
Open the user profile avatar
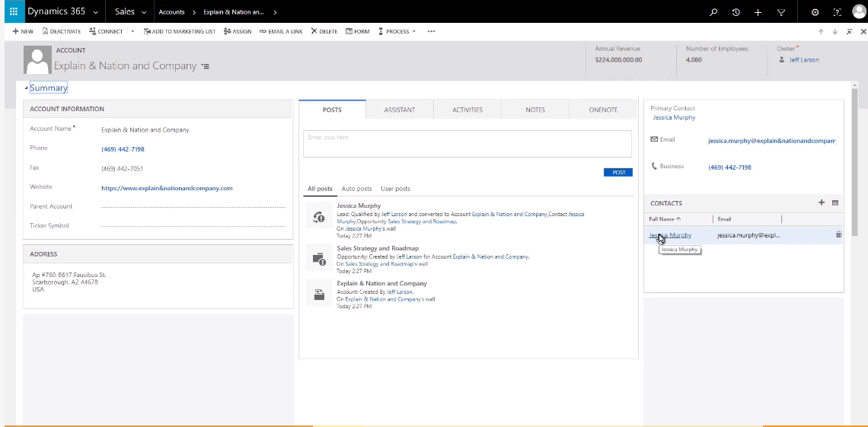(859, 11)
